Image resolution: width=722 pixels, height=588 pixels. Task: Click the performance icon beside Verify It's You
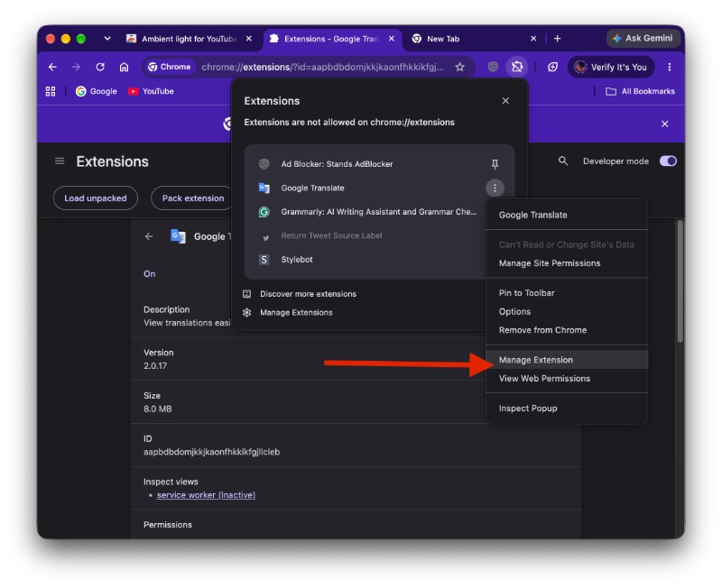552,67
